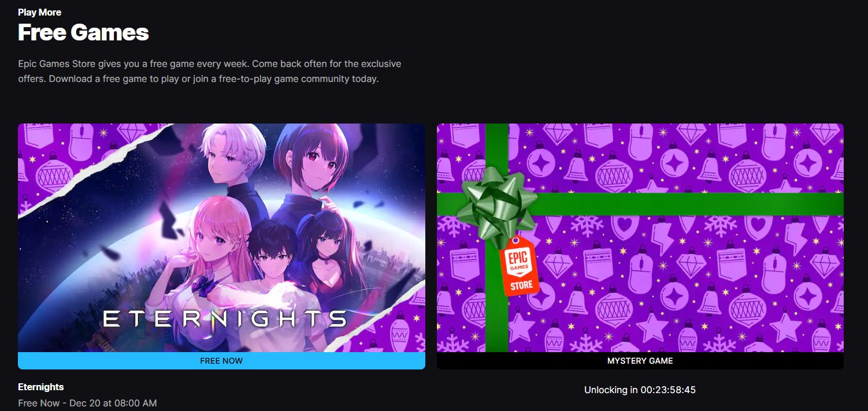Open the purple wrapped mystery game card
This screenshot has height=411, width=868.
pos(640,238)
